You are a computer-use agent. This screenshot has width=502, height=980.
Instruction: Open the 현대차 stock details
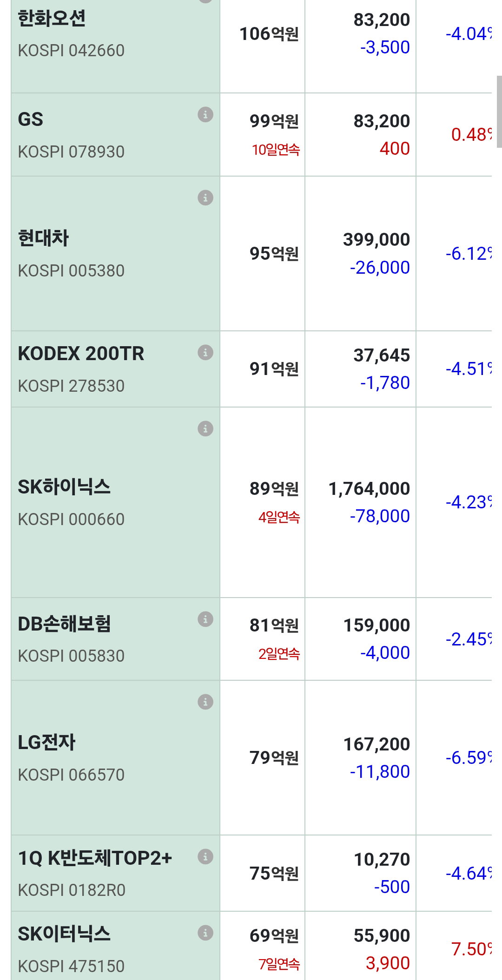(x=43, y=238)
